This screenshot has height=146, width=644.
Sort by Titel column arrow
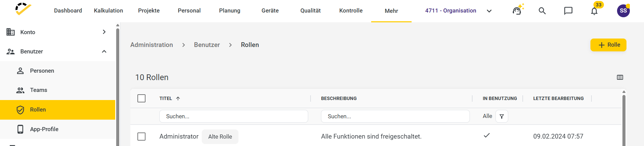(x=178, y=98)
